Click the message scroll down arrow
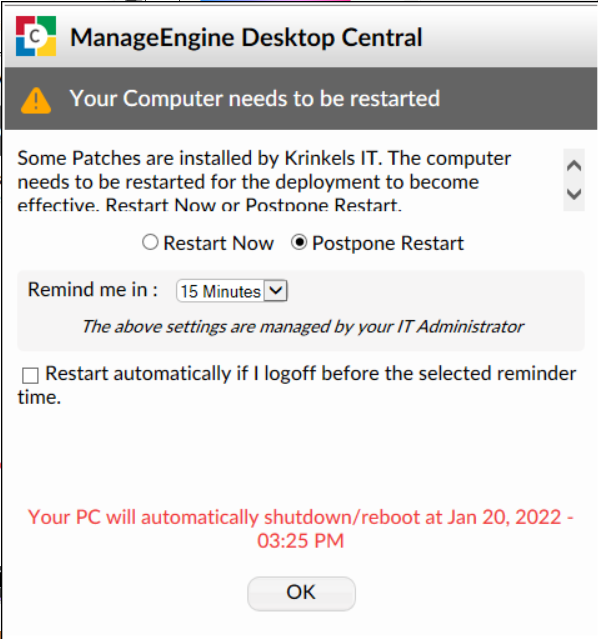Viewport: 598px width, 639px height. [574, 194]
